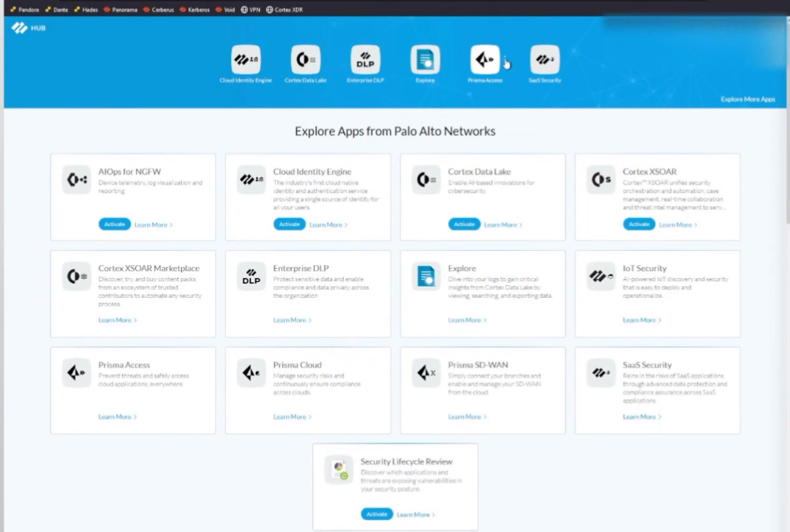Click the AIOps for NGFW card icon
The height and width of the screenshot is (532, 790).
point(76,179)
